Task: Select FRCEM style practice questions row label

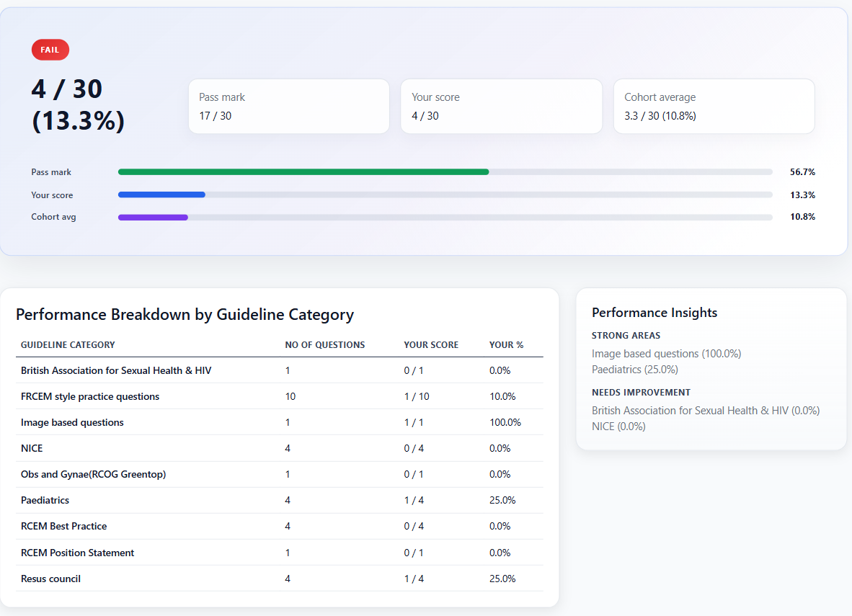Action: (90, 396)
